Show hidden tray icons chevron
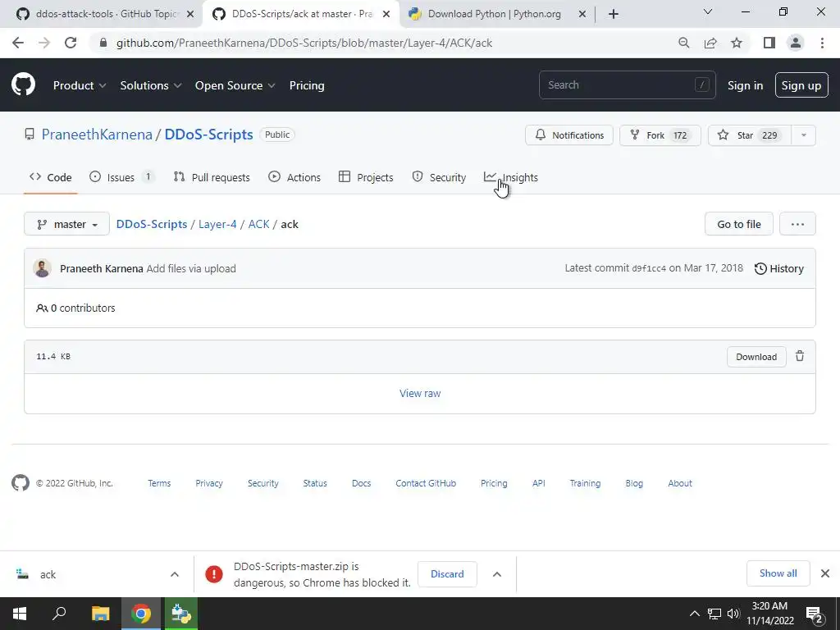The width and height of the screenshot is (840, 630). coord(694,614)
